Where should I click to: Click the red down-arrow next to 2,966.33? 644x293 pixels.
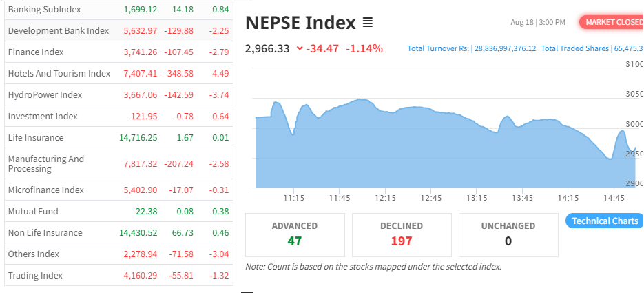coord(299,48)
